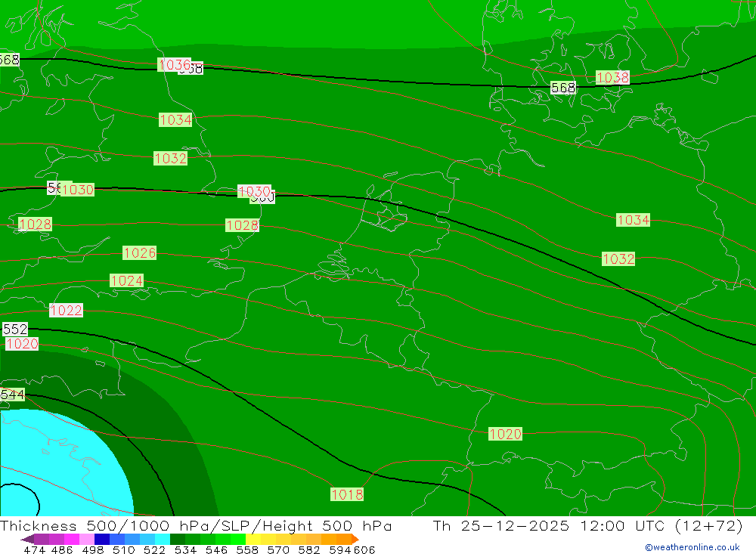The width and height of the screenshot is (756, 554).
Task: Click the 1034 label over Germany
Action: pyautogui.click(x=633, y=220)
